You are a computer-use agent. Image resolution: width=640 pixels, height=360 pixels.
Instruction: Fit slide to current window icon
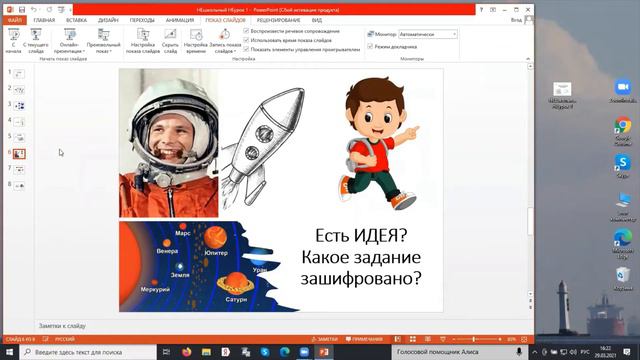pos(524,339)
